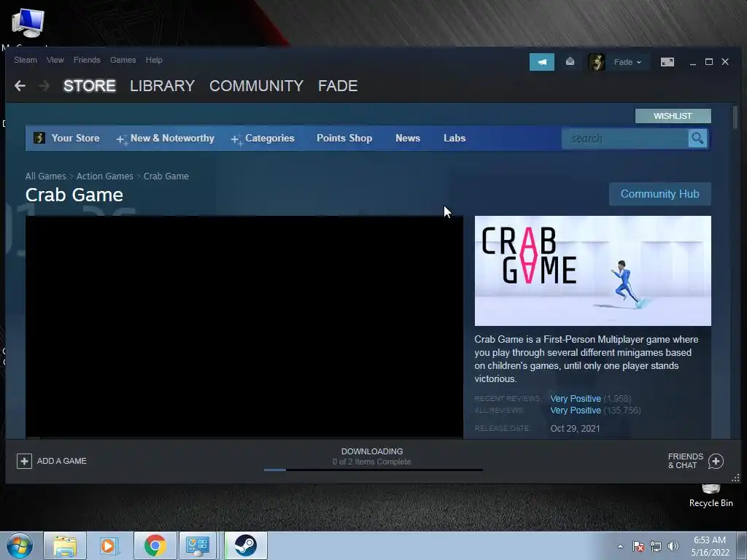Click the Add a Game plus icon
This screenshot has height=560, width=747.
[24, 461]
